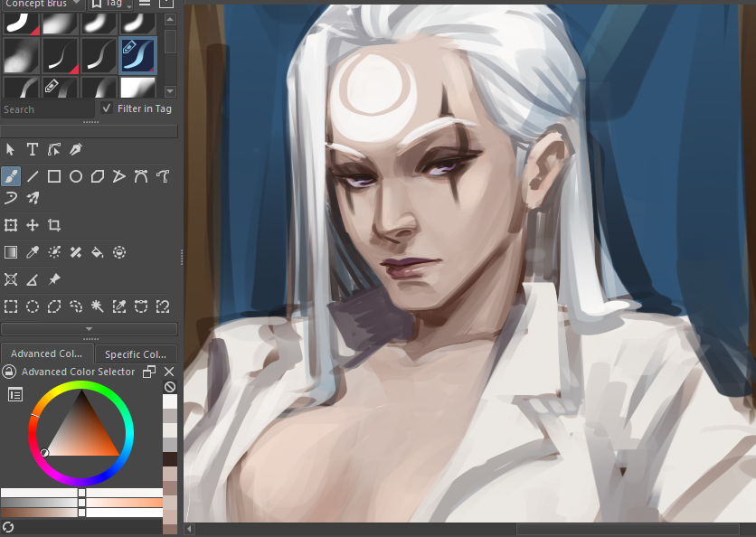Select the Bezier Curve tool

coord(141,176)
